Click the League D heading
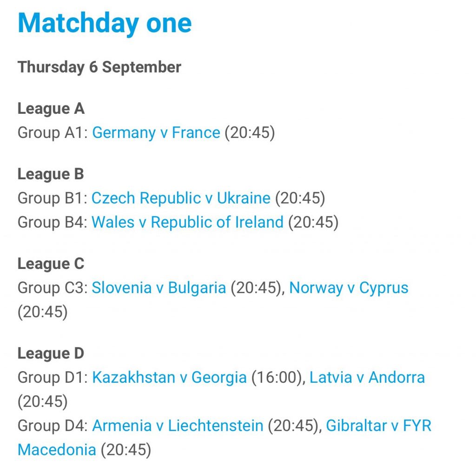Viewport: 476px width, 472px height. pos(51,354)
